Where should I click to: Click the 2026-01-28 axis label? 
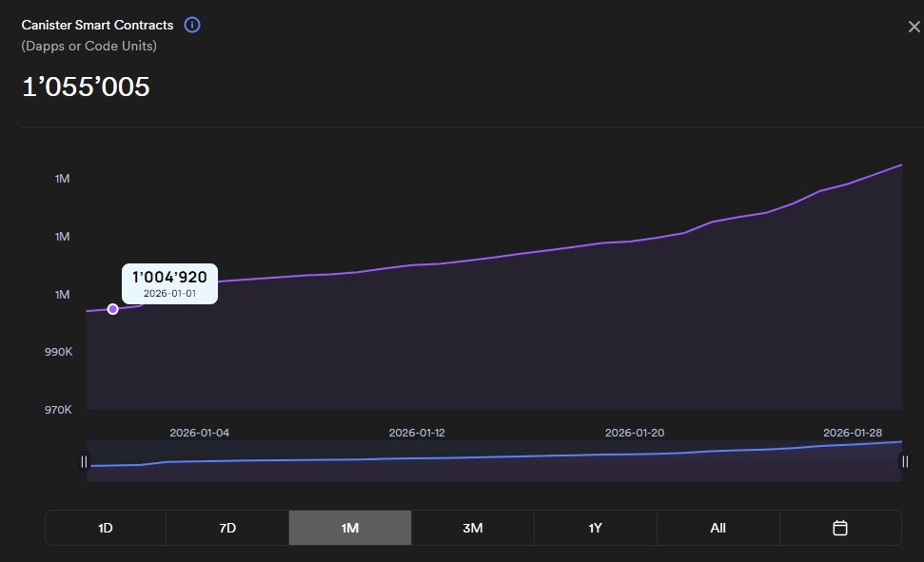coord(852,432)
